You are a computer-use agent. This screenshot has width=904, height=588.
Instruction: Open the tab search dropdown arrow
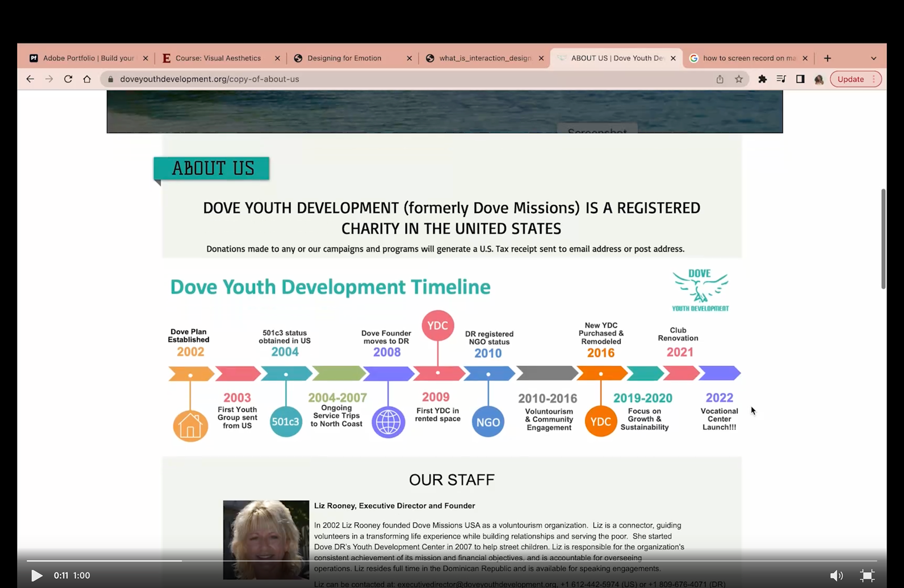(x=873, y=58)
